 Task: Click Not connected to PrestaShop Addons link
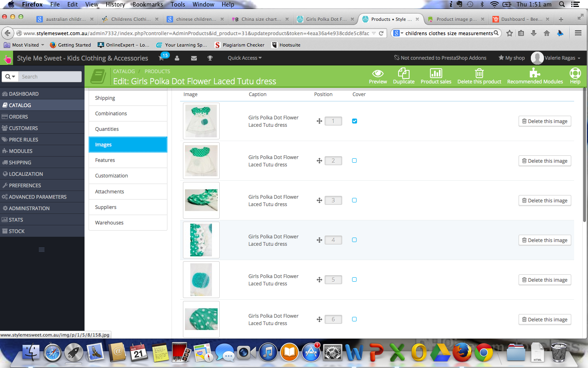pyautogui.click(x=440, y=58)
